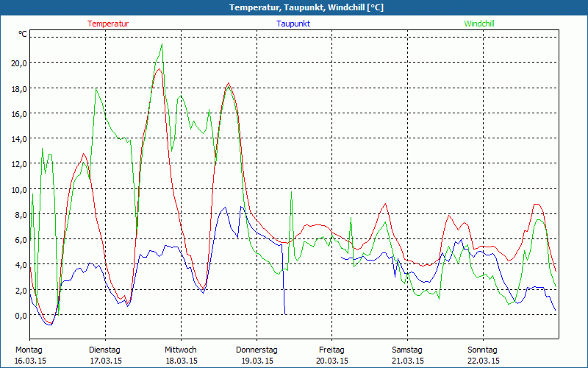Click the highest green Windchill peak
Image resolution: width=588 pixels, height=368 pixels.
pyautogui.click(x=162, y=44)
